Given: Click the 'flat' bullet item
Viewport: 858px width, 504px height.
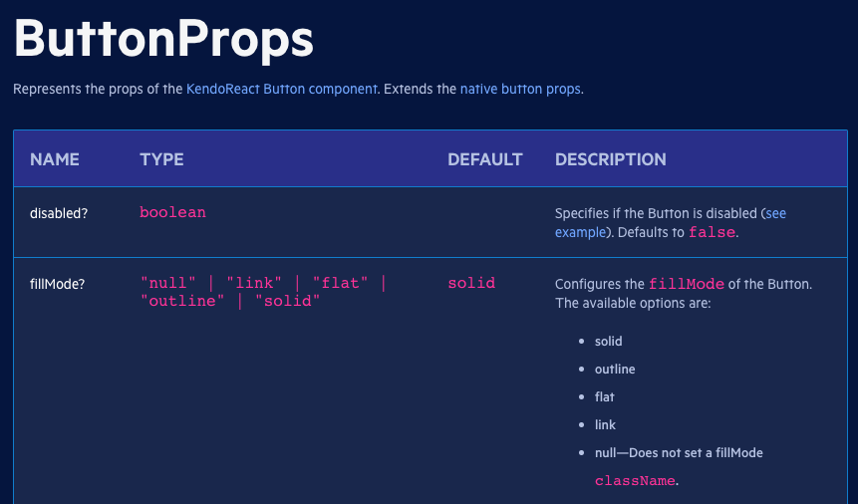Looking at the screenshot, I should tap(605, 396).
